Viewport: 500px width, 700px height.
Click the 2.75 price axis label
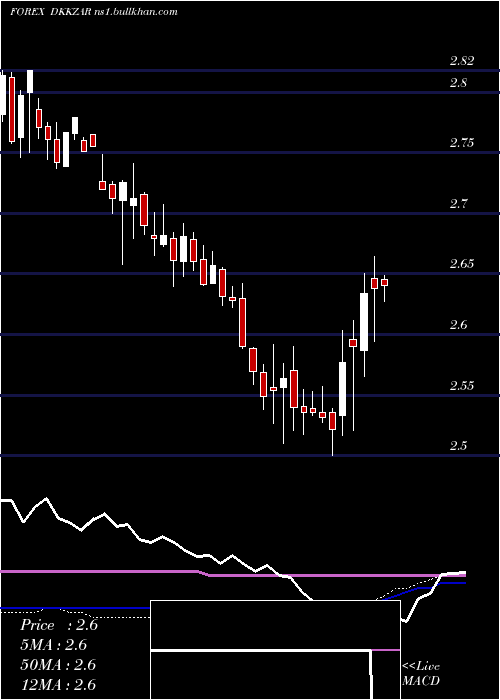(x=462, y=143)
